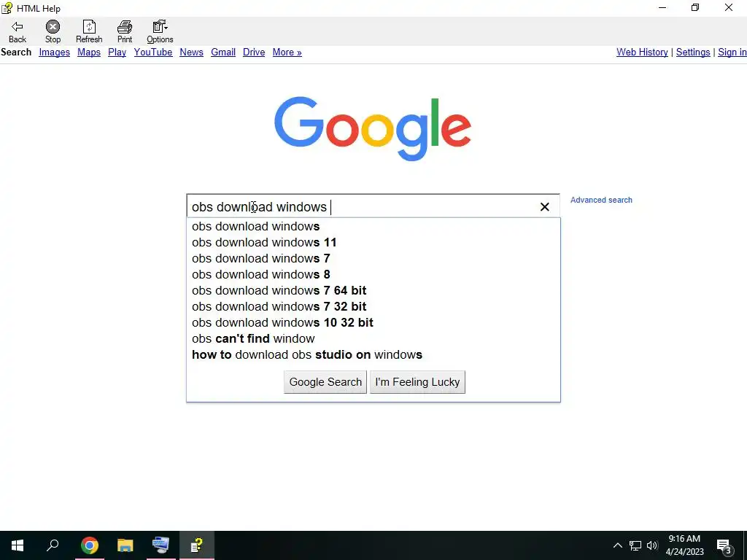Select suggestion 'obs can't find window'
This screenshot has width=747, height=560.
[373, 338]
